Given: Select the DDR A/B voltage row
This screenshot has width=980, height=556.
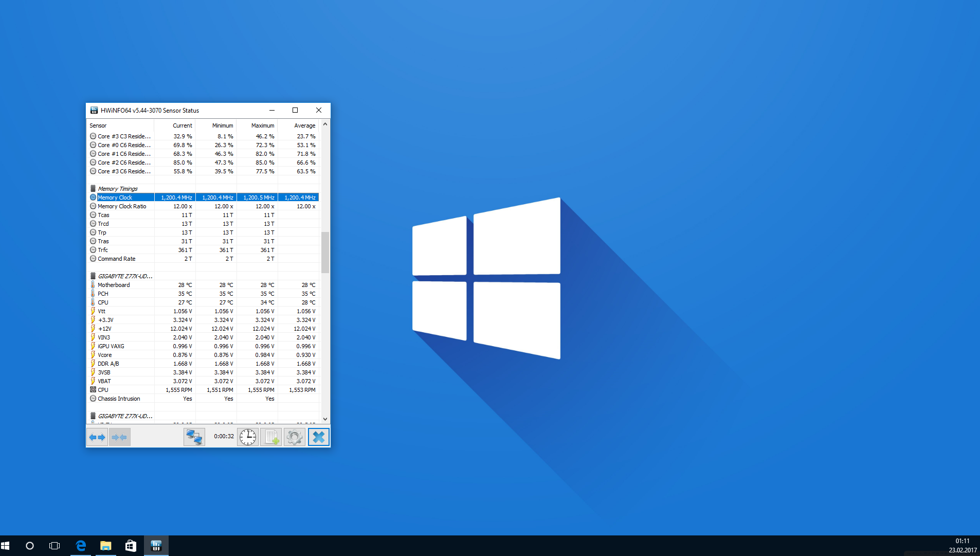Looking at the screenshot, I should coord(203,364).
